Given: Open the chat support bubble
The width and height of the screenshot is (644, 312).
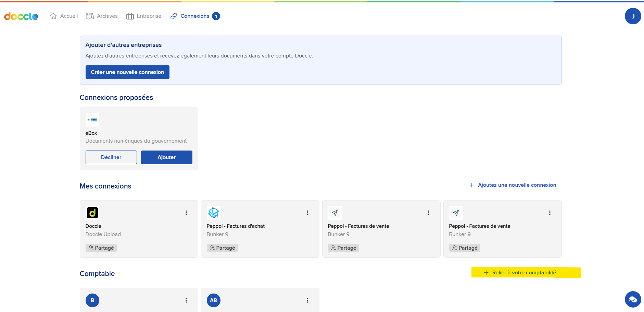Looking at the screenshot, I should pos(633,299).
